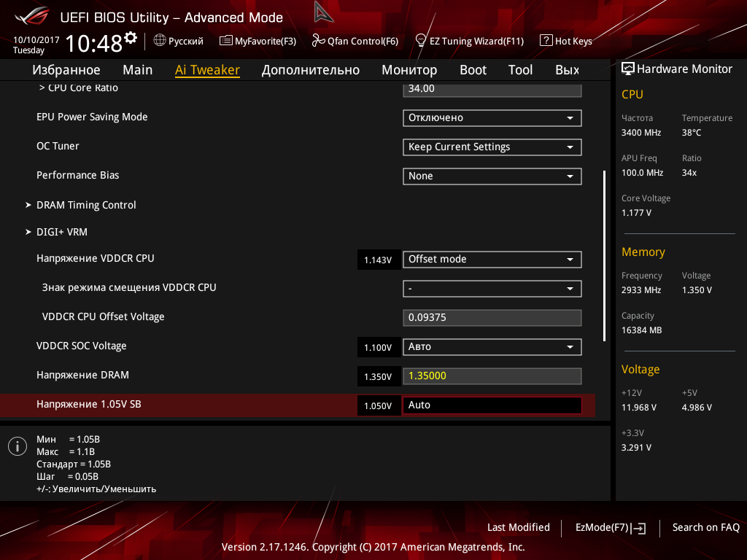Open the Избранное tab

click(66, 70)
